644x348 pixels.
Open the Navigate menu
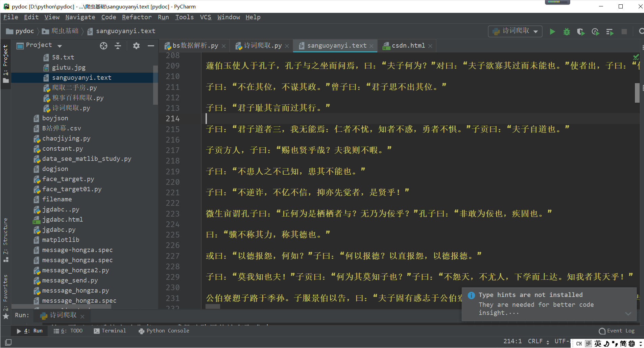(x=80, y=17)
